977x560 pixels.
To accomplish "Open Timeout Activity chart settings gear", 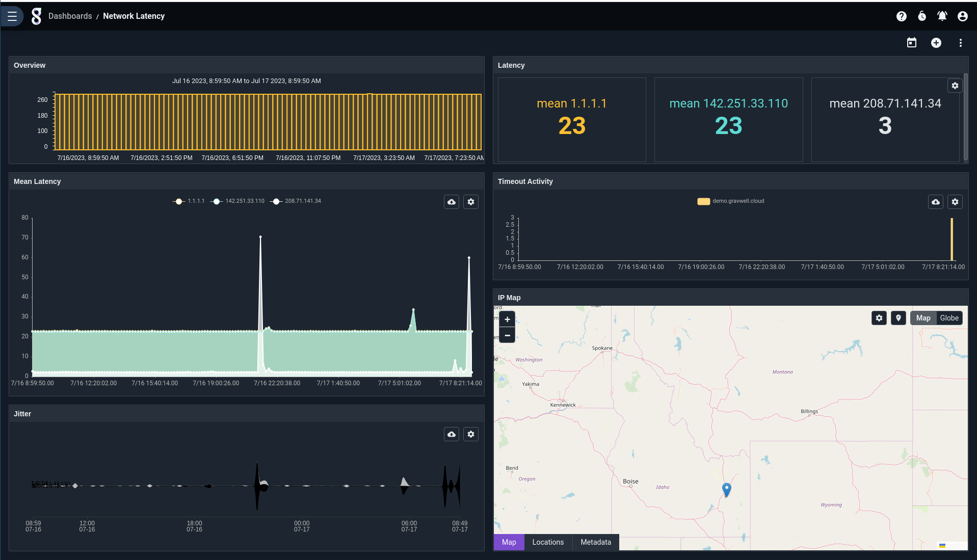I will [x=955, y=202].
